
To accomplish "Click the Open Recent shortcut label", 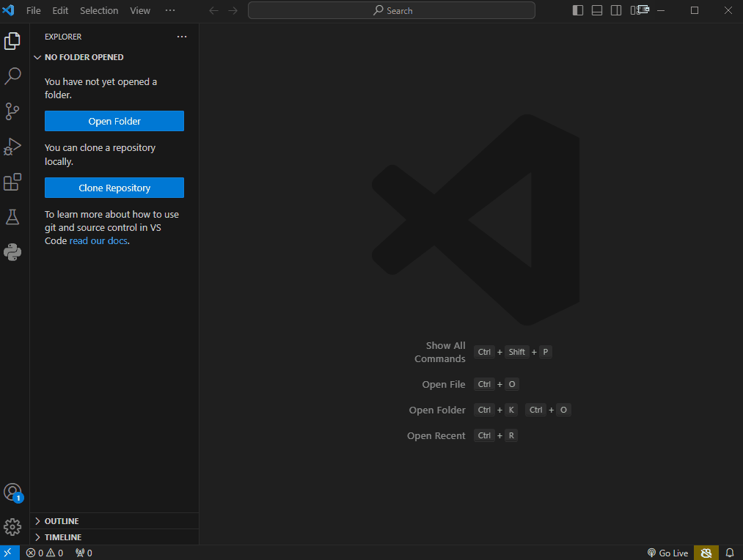I will pyautogui.click(x=436, y=435).
